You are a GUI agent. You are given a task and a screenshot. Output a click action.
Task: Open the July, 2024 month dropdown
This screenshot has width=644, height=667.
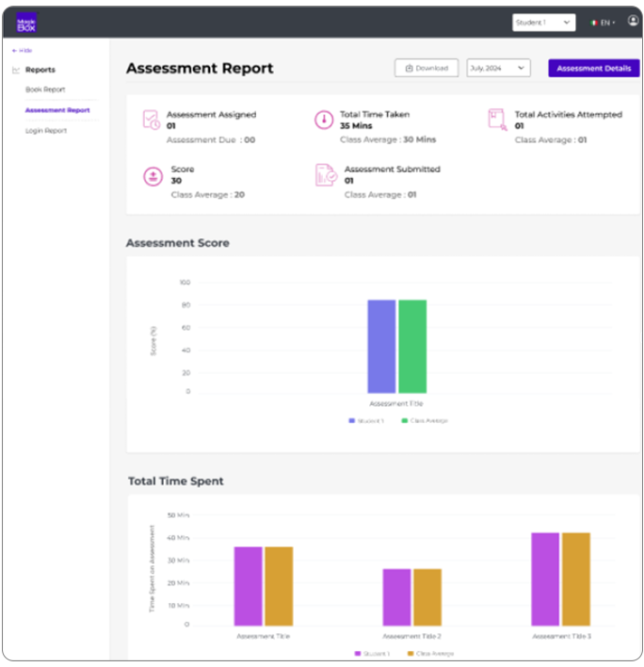(498, 68)
